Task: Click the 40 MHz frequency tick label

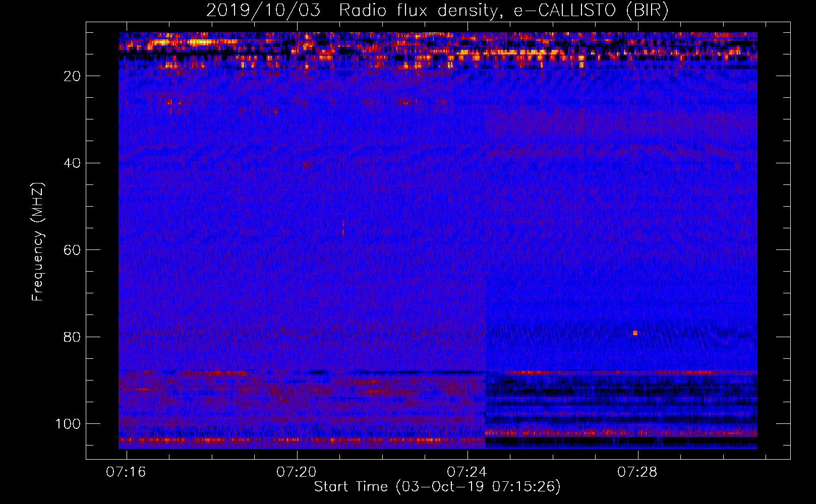Action: pyautogui.click(x=73, y=163)
